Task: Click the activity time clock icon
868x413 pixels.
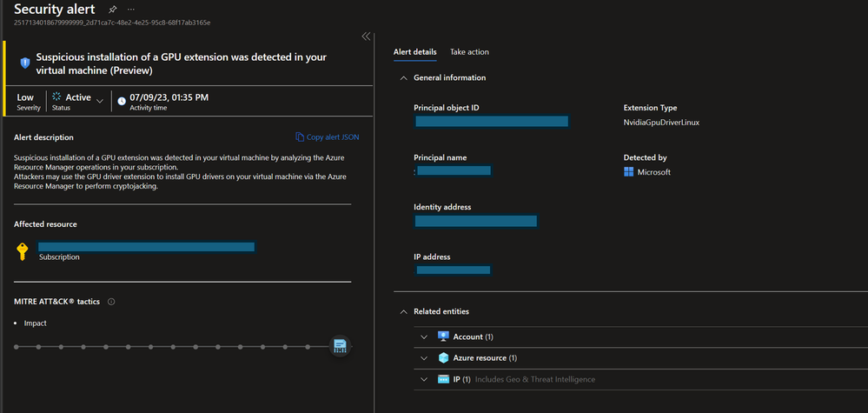Action: 122,101
